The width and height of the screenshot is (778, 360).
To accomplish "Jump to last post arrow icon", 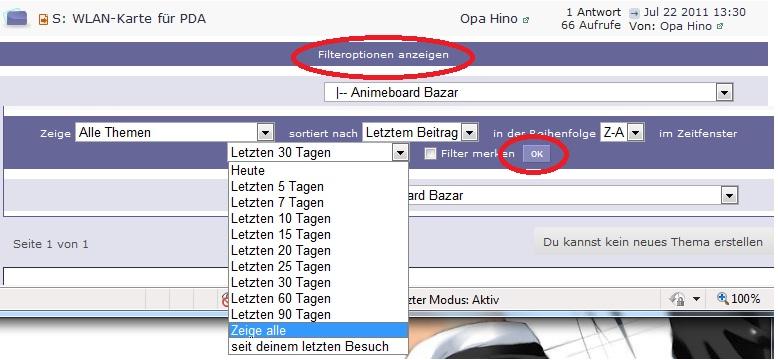I will (x=634, y=13).
